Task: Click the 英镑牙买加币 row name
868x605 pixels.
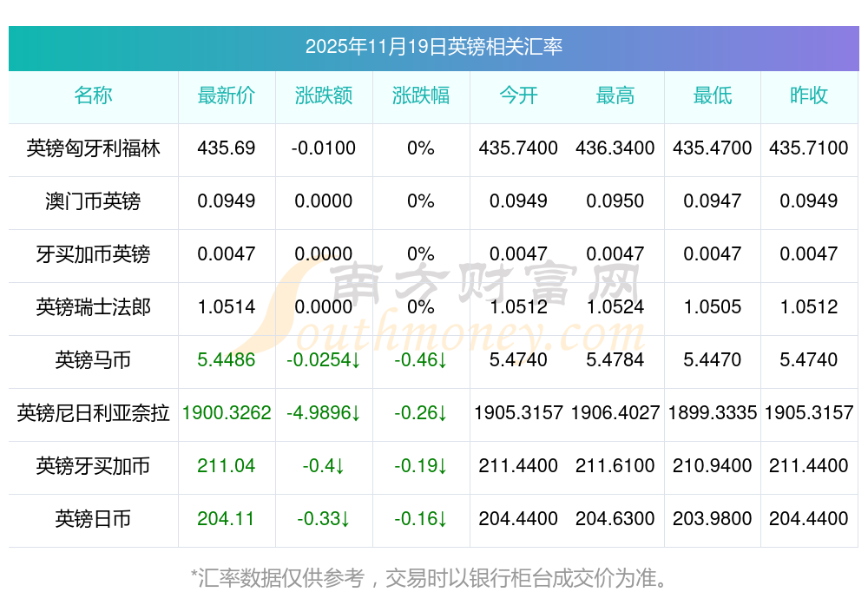Action: click(x=93, y=466)
